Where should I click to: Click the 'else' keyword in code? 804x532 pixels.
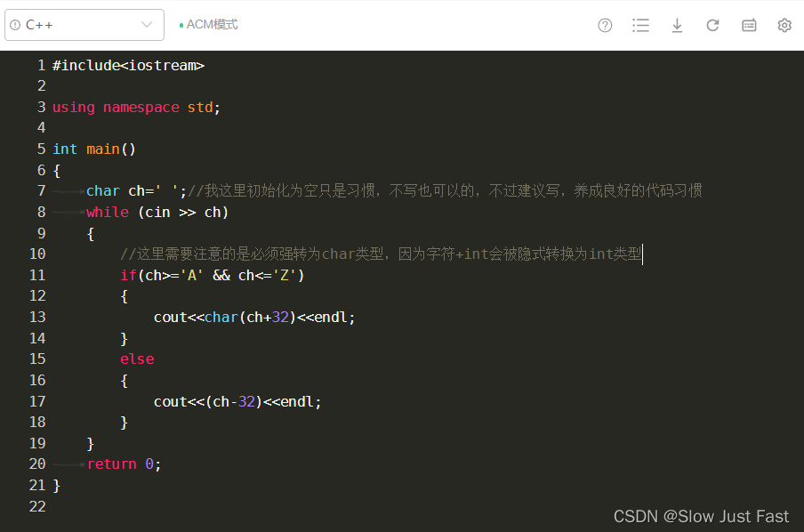137,359
